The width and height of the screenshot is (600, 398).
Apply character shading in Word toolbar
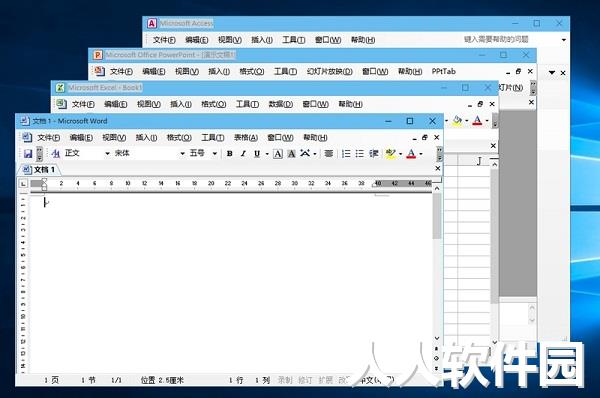pos(292,153)
